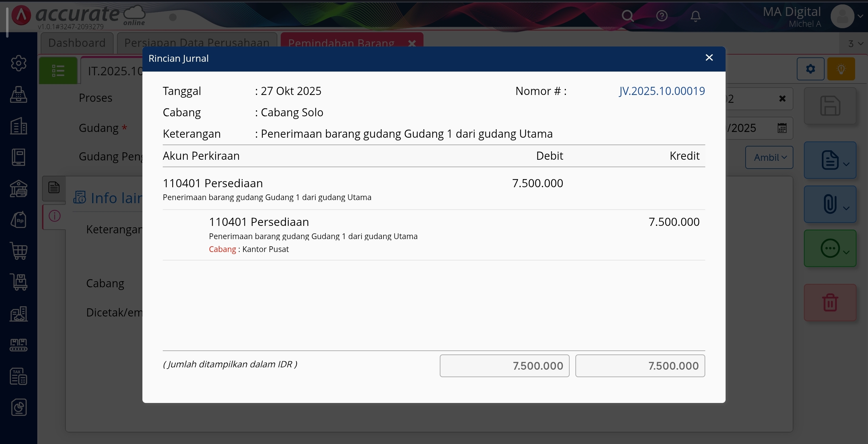Click the search magnifier icon
The image size is (868, 444).
point(628,16)
